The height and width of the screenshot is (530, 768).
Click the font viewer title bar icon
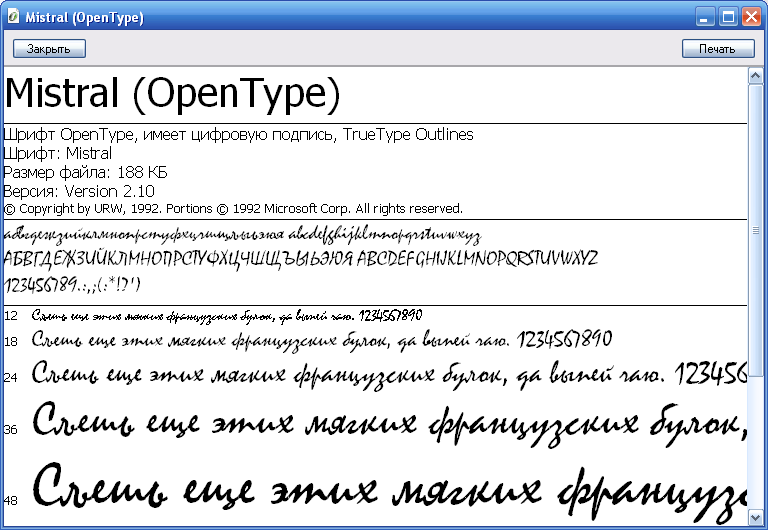point(13,17)
